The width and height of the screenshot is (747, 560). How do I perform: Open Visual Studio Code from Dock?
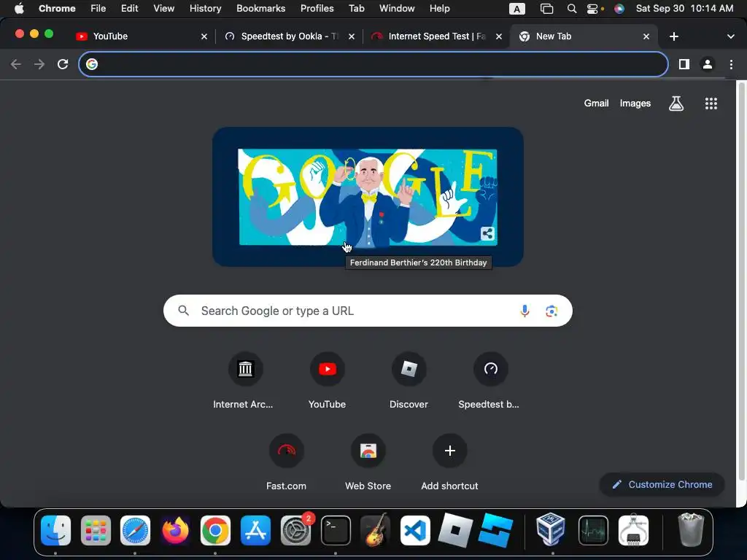[x=415, y=531]
